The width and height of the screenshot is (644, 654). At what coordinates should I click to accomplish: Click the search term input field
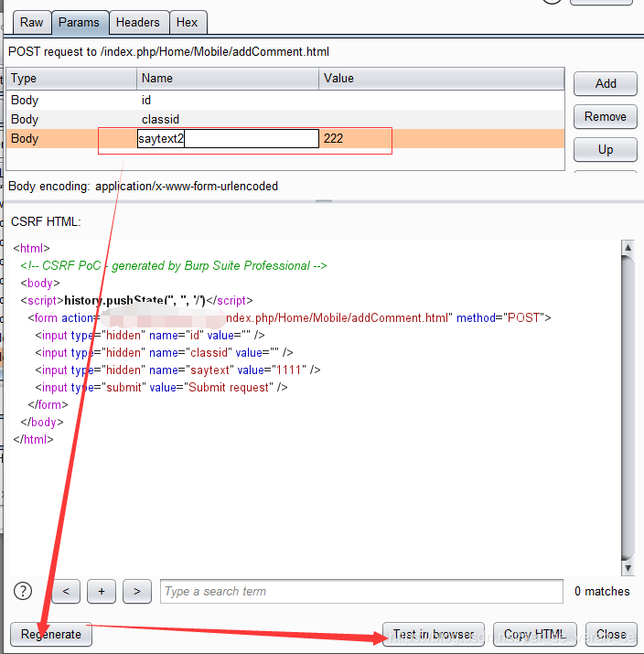[x=361, y=592]
